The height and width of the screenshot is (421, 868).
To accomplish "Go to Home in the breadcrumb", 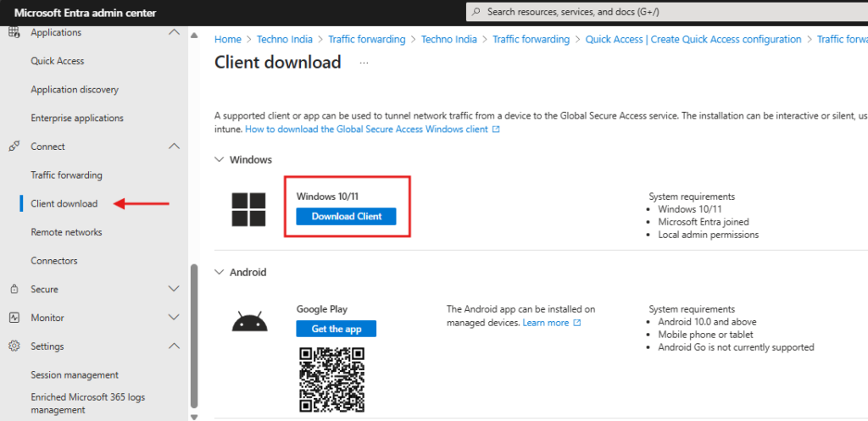I will tap(228, 39).
